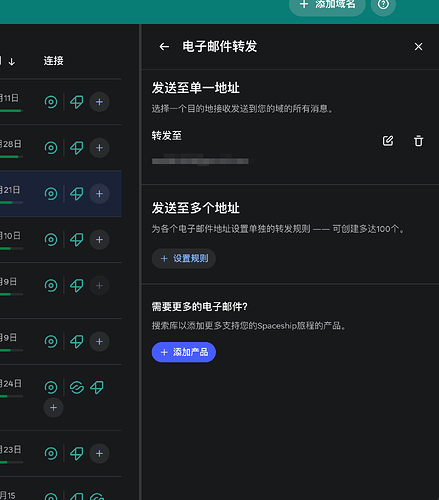
Task: Open the help question mark icon
Action: 383,5
